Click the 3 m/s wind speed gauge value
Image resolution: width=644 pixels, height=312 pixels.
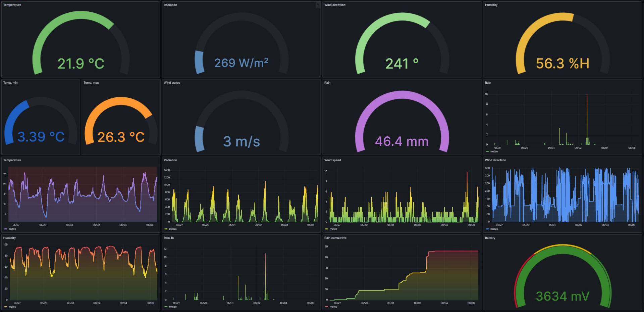tap(241, 141)
